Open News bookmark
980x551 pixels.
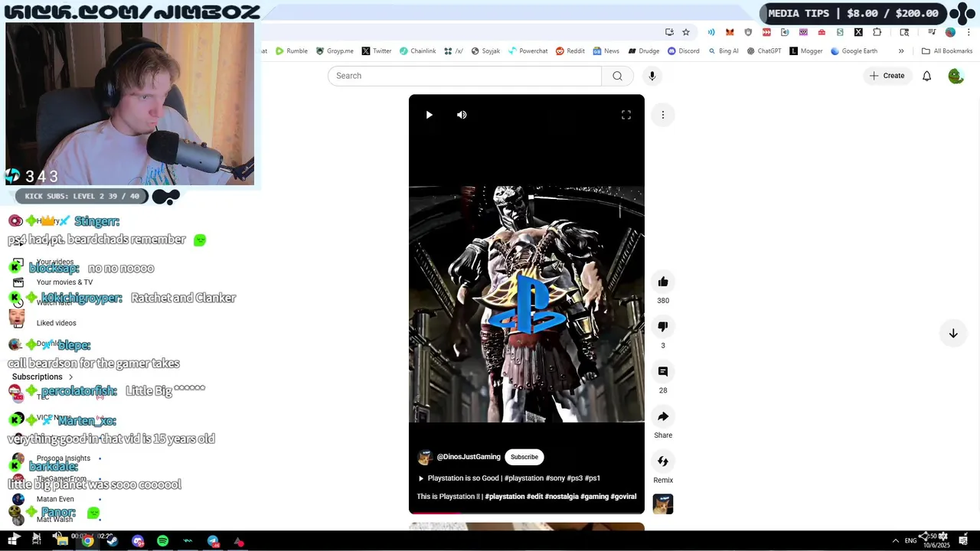[606, 51]
